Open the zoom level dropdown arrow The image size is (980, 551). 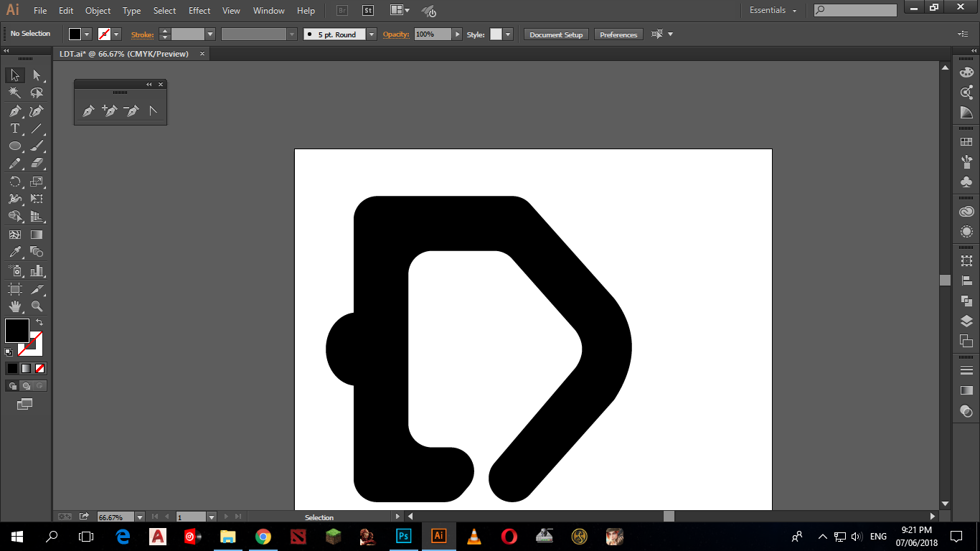[140, 517]
